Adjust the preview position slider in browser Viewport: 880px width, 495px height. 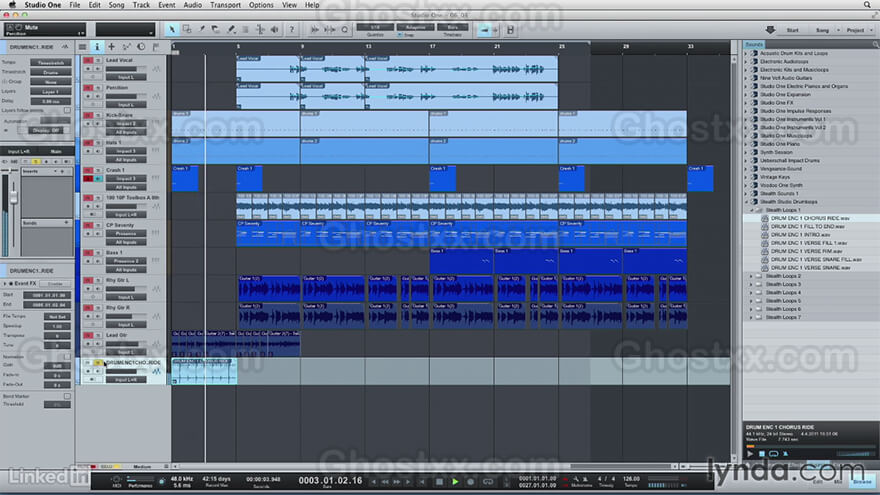click(x=811, y=446)
